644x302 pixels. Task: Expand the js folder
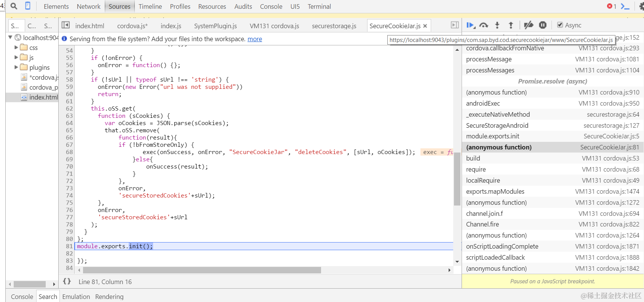tap(16, 57)
